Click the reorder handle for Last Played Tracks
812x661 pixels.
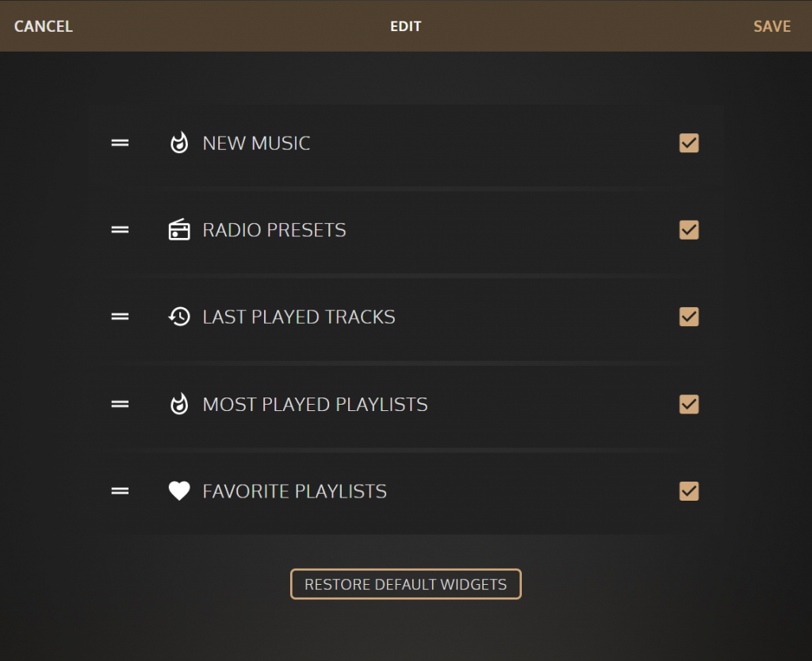point(120,317)
